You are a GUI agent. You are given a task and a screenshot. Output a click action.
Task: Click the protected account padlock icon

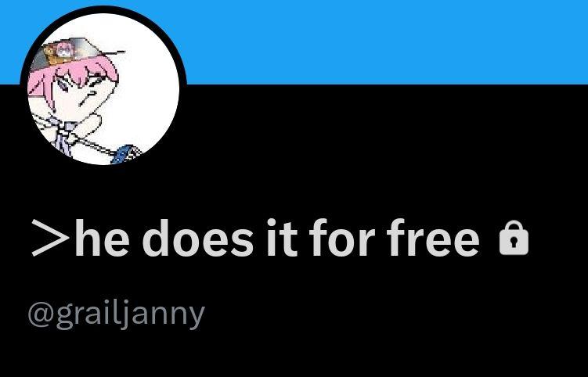[514, 239]
